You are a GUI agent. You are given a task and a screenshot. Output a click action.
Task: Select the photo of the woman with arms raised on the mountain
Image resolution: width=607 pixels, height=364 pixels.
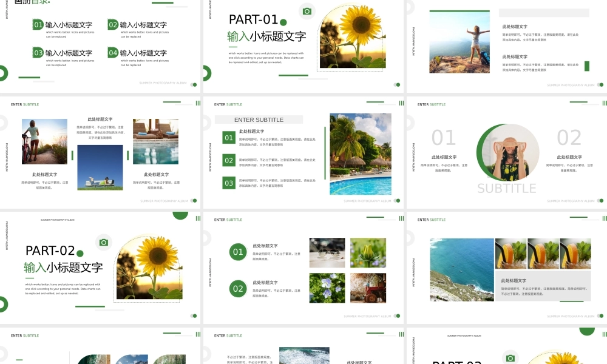459,42
